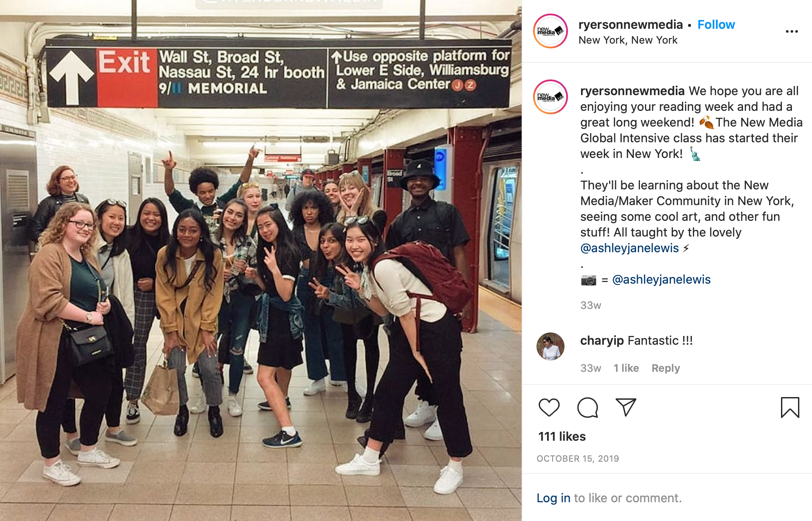Click the ryersonnewmedia avatar beside the caption
Screen dimensions: 812x521
[x=551, y=97]
